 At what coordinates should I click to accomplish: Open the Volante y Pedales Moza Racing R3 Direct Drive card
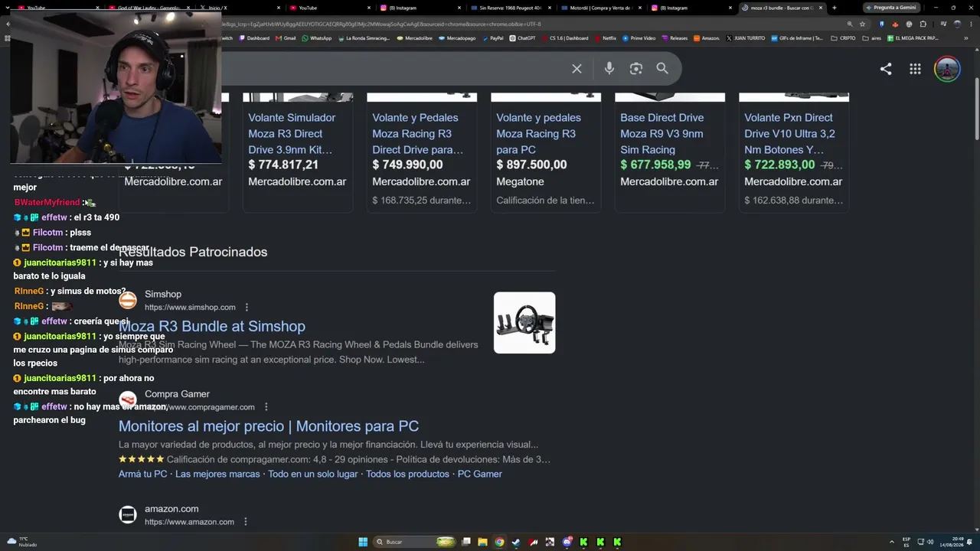pos(422,152)
